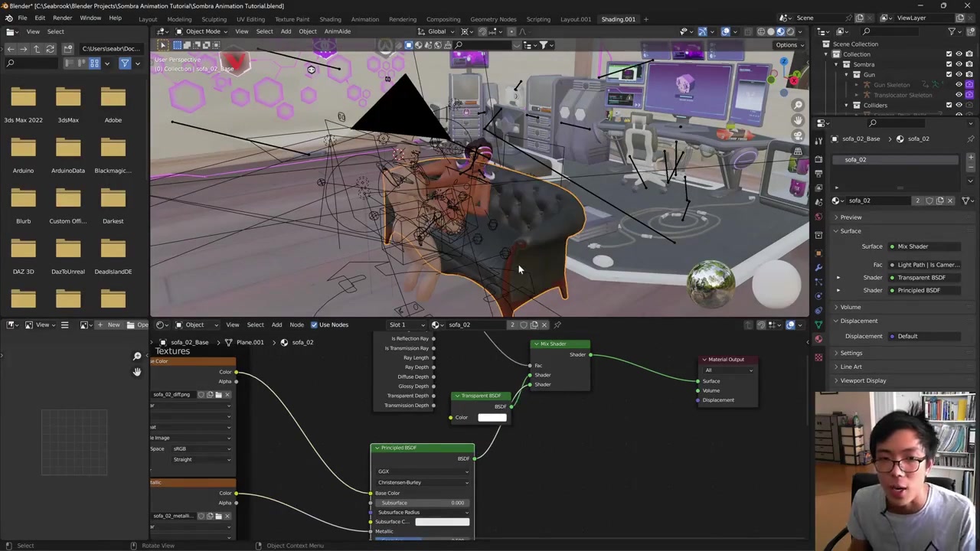Expand the Preview panel in material properties

click(x=851, y=217)
